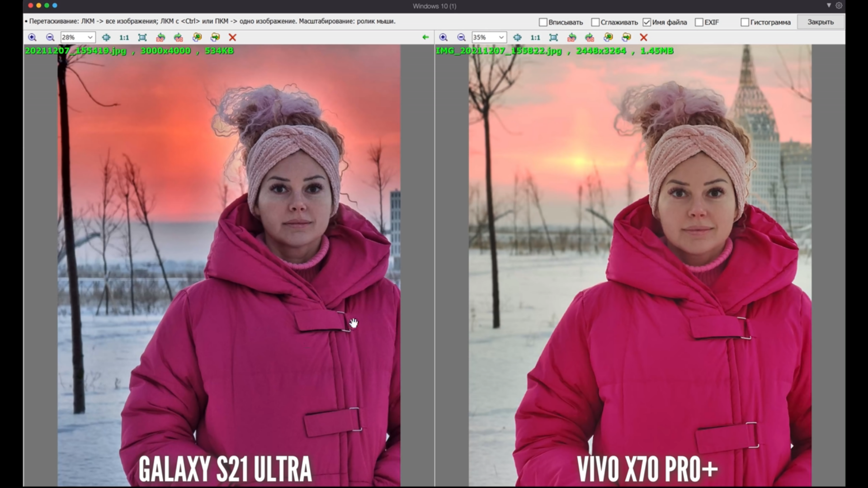Zoom out on the right image pane
Screen dimensions: 868x488
[x=461, y=38]
